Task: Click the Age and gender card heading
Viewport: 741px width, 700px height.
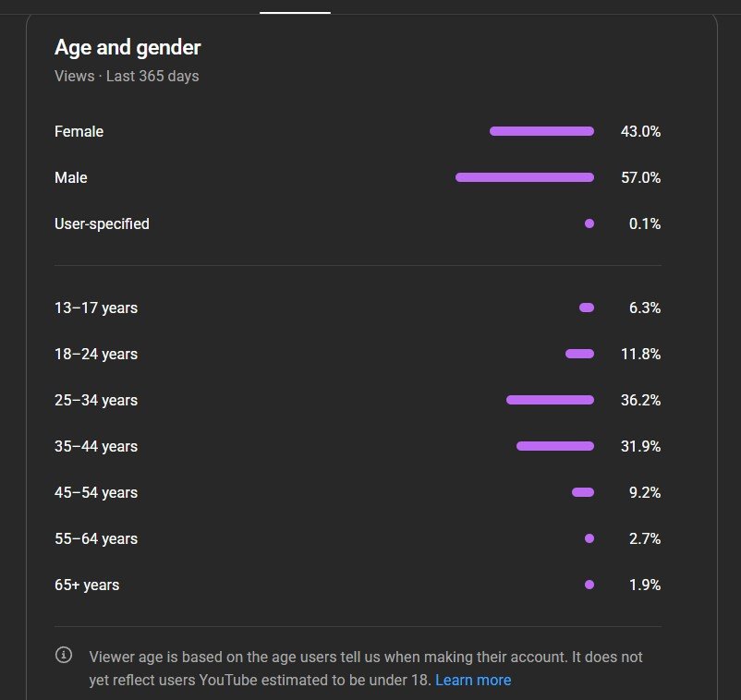Action: (128, 47)
